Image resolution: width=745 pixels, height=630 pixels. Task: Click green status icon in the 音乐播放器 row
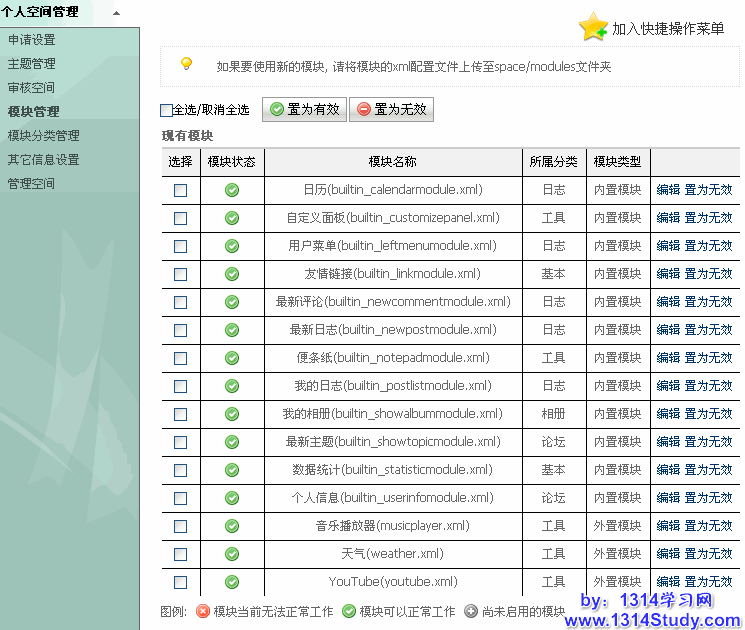[x=232, y=526]
